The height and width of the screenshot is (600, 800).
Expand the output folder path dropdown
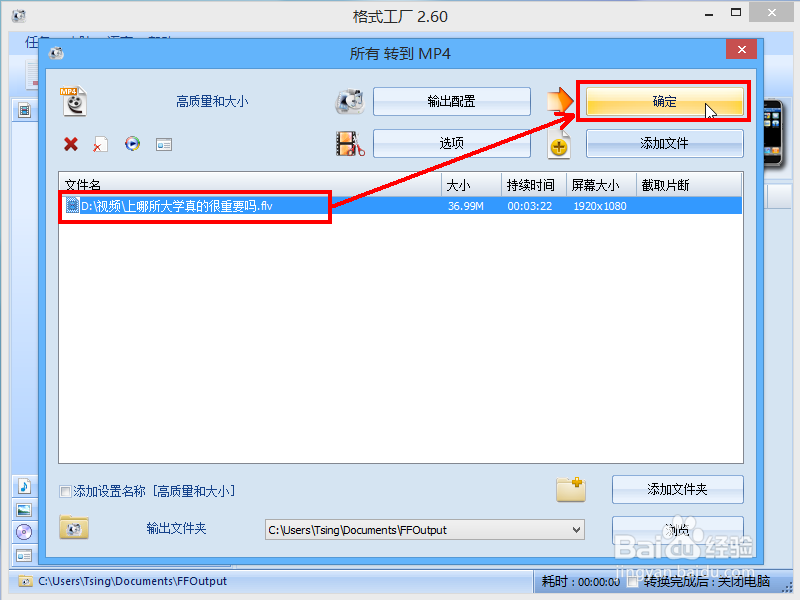click(x=576, y=530)
